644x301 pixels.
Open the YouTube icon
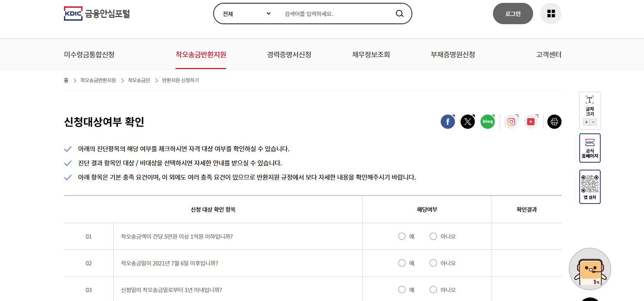[x=531, y=122]
